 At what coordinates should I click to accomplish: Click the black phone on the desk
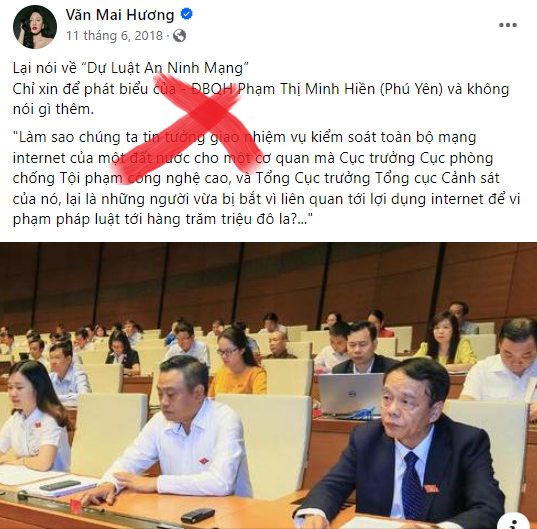198,515
